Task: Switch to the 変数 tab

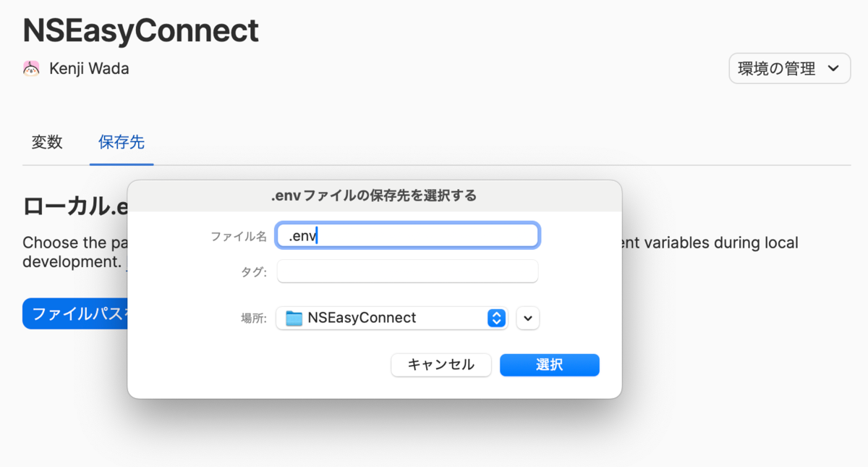Action: pos(47,143)
